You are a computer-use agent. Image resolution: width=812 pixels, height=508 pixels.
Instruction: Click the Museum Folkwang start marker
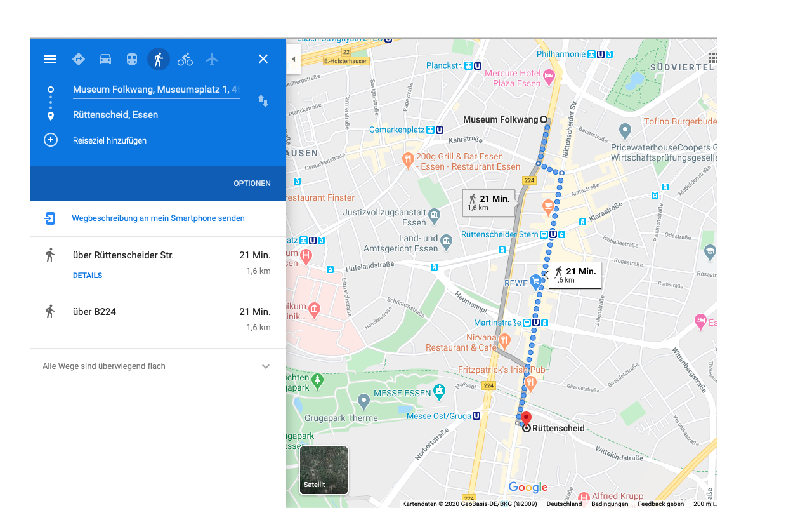tap(544, 120)
